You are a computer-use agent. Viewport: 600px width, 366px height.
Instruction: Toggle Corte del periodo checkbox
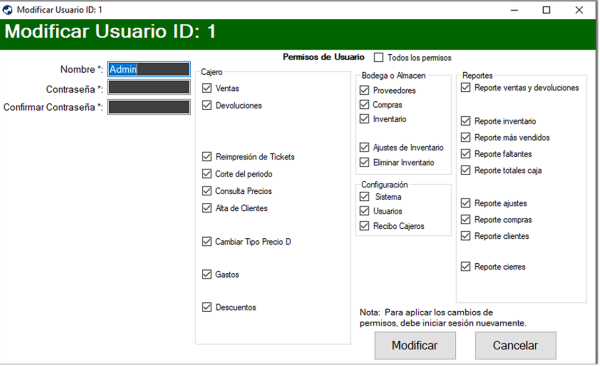point(207,174)
